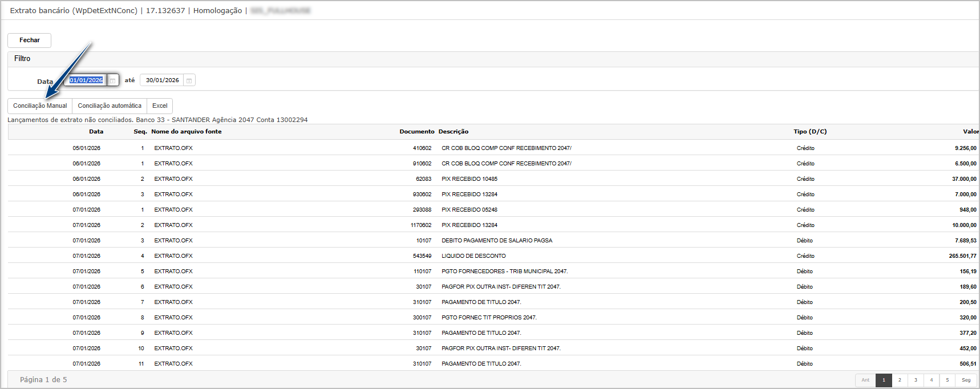Image resolution: width=980 pixels, height=389 pixels.
Task: Select the LIQUIDO DE DESCONTO row
Action: coord(473,256)
